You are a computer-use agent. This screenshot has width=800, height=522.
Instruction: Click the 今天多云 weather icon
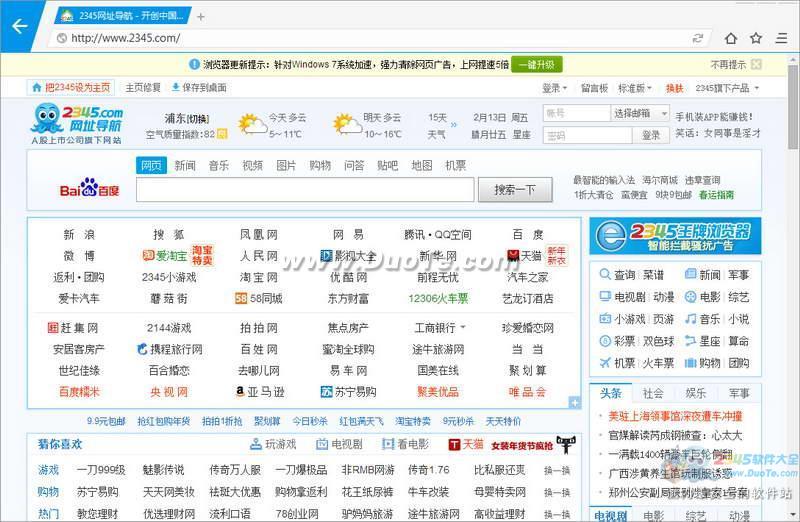click(x=252, y=125)
